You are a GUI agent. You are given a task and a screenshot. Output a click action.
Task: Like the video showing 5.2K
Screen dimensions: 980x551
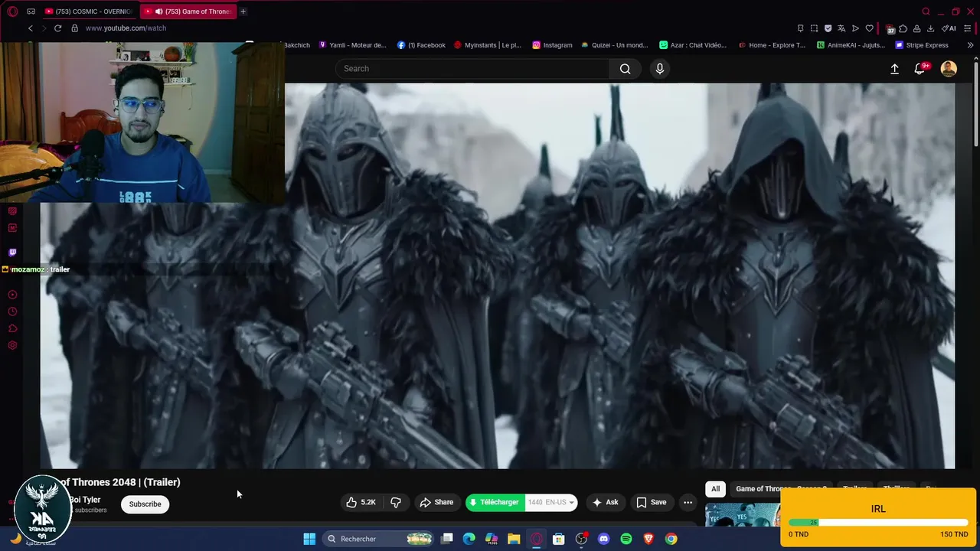pos(361,503)
